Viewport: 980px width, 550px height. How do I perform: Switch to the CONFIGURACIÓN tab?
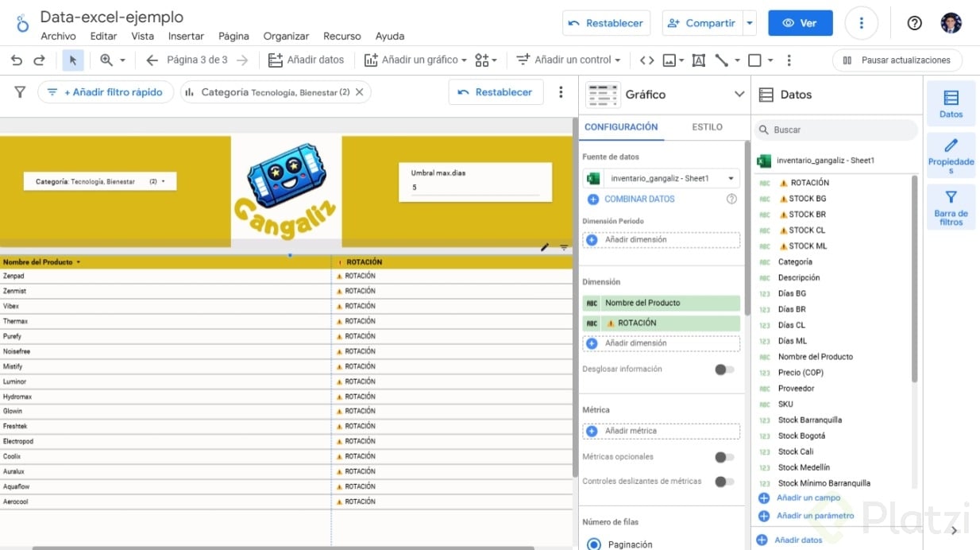pyautogui.click(x=621, y=127)
